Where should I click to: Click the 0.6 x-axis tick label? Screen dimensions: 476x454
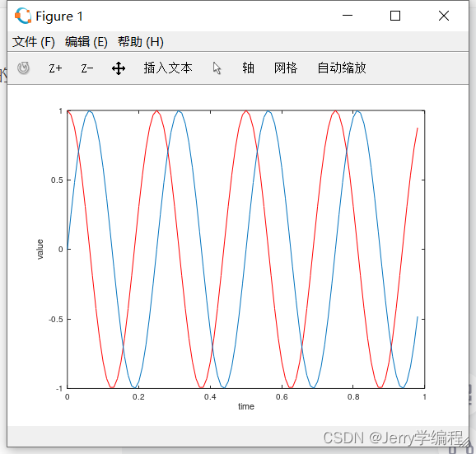(x=282, y=397)
